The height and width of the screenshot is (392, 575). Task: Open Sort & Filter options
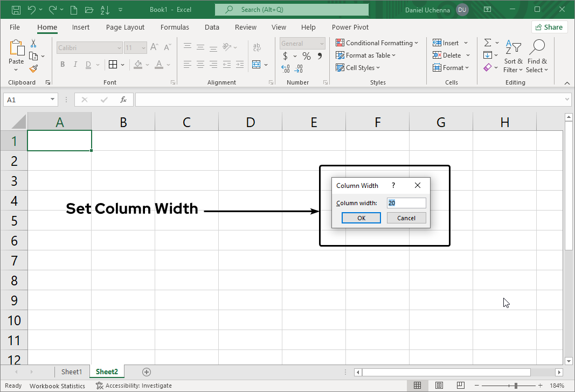[512, 57]
